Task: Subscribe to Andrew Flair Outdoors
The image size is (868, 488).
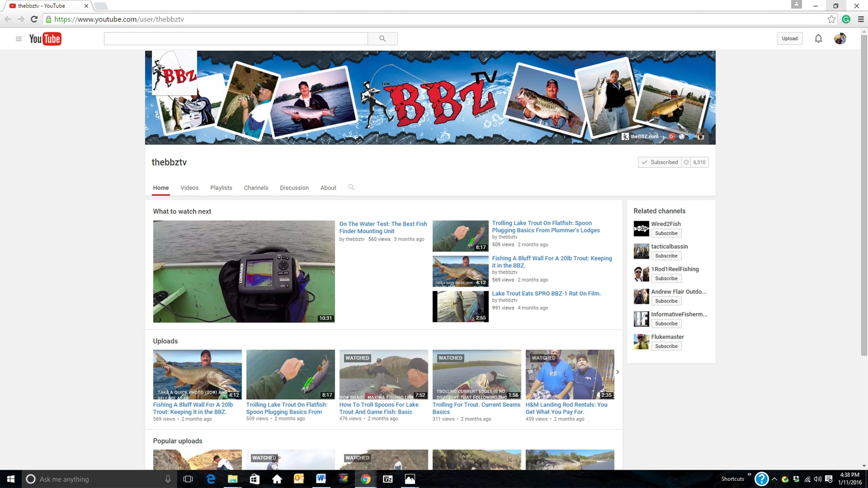Action: (x=666, y=301)
